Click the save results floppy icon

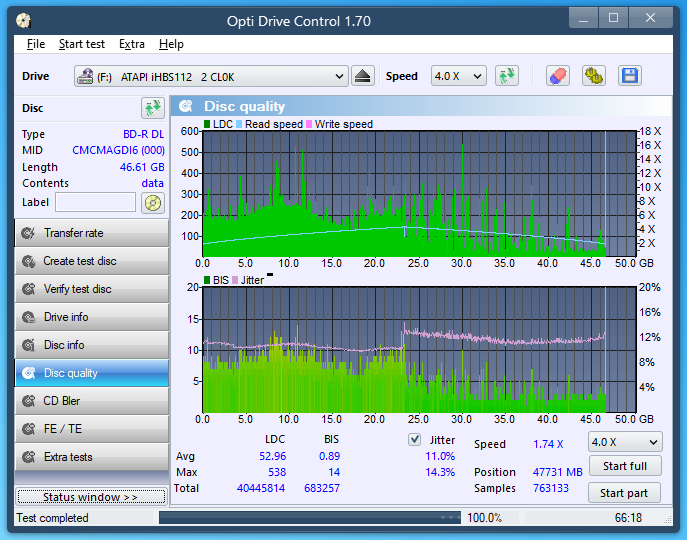pos(629,76)
